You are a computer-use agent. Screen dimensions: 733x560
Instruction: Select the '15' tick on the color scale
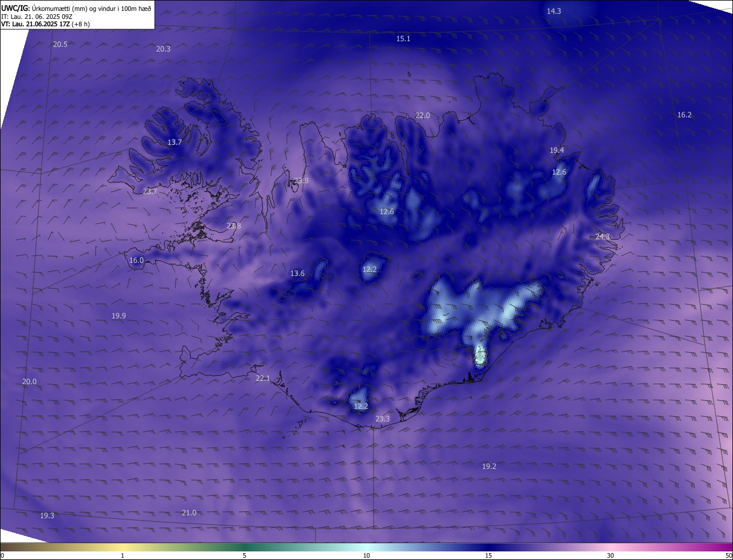[x=488, y=555]
